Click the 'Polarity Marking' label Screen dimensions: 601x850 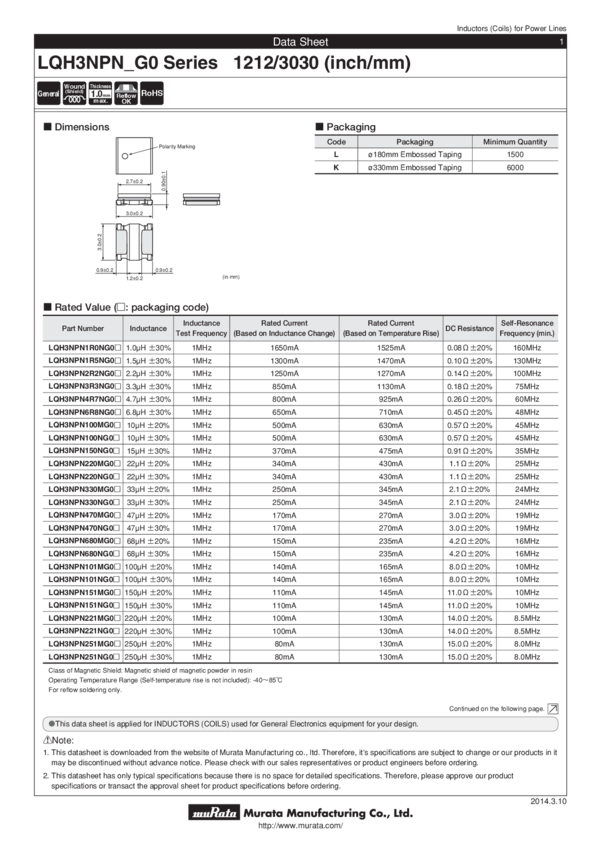pos(177,146)
